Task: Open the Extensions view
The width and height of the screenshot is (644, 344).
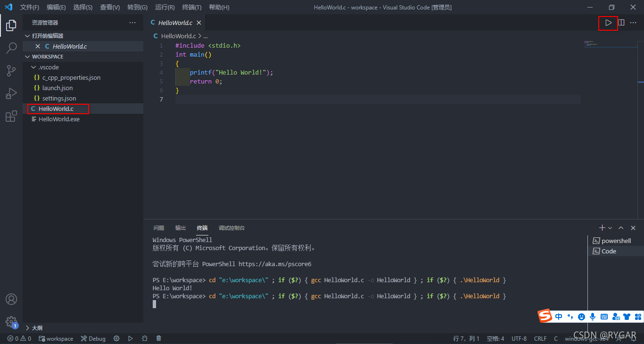Action: point(11,116)
